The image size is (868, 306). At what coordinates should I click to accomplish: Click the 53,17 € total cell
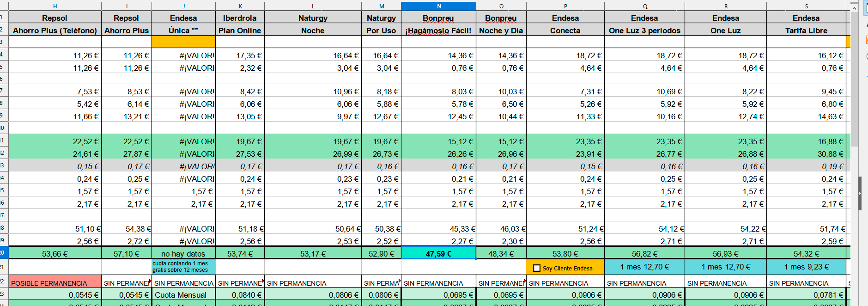point(313,254)
